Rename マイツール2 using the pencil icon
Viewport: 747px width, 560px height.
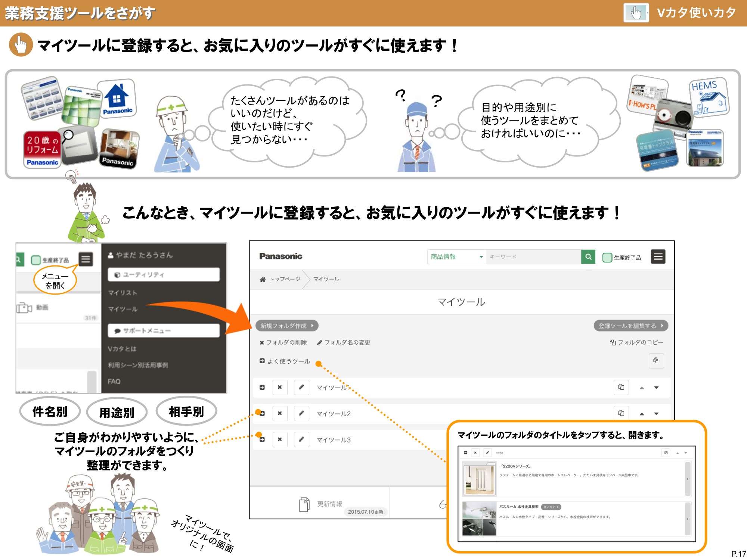click(x=301, y=414)
